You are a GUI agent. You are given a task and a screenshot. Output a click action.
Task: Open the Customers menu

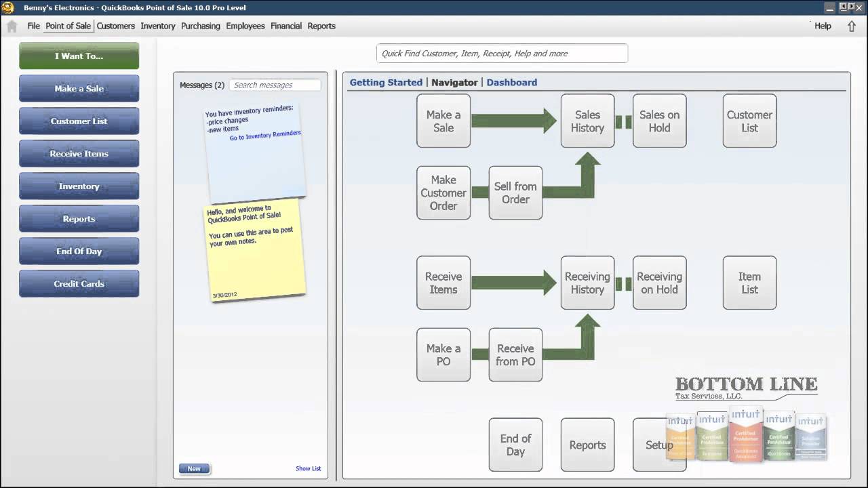pyautogui.click(x=116, y=26)
